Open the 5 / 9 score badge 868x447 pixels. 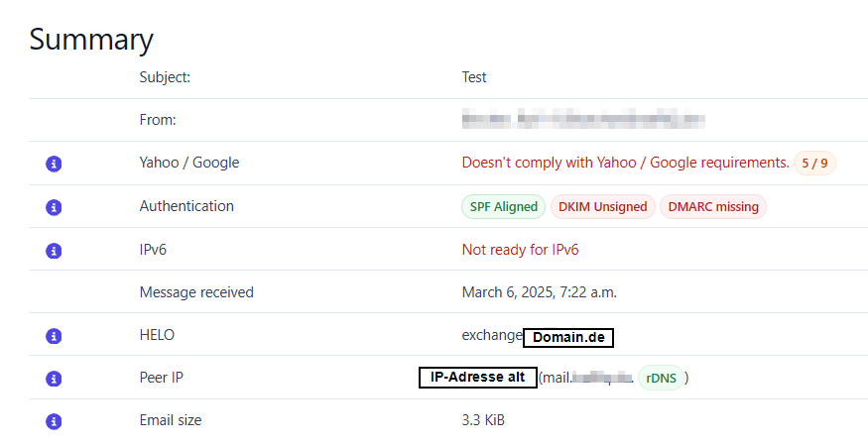click(x=814, y=164)
